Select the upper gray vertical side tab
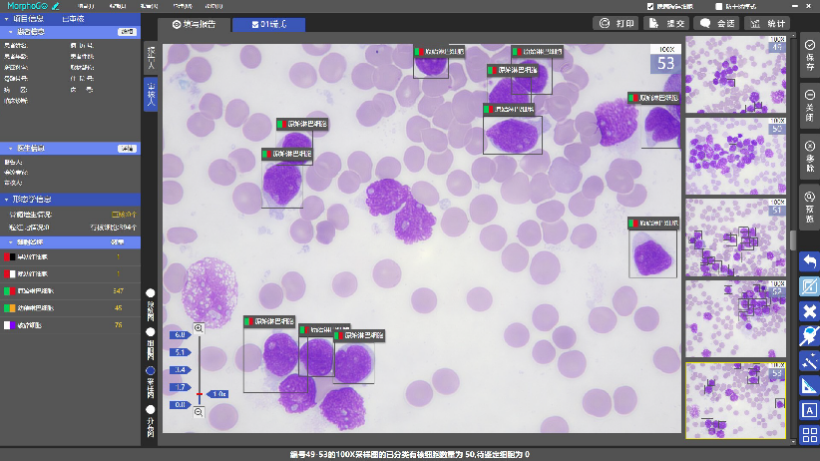 click(151, 57)
